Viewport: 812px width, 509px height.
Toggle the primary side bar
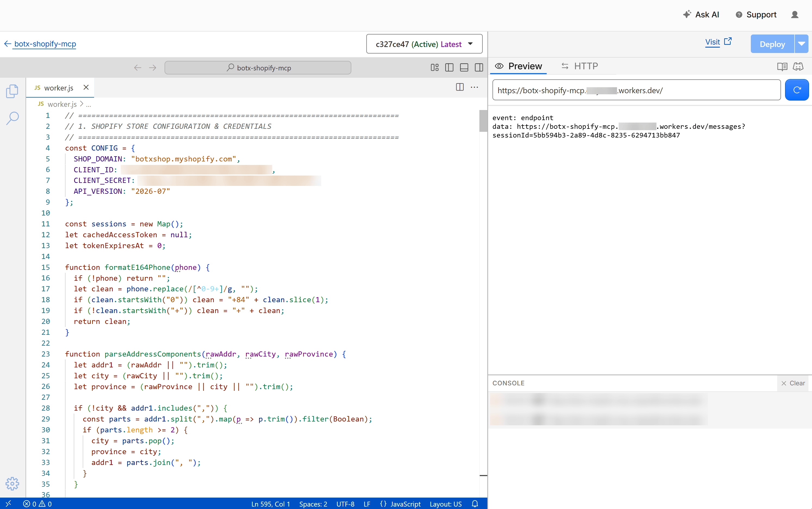click(449, 68)
